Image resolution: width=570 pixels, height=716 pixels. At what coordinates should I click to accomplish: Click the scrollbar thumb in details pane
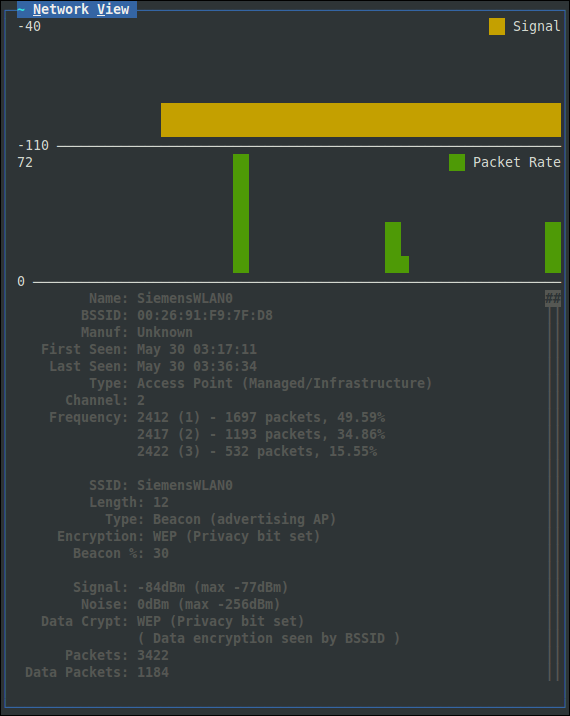(x=553, y=299)
